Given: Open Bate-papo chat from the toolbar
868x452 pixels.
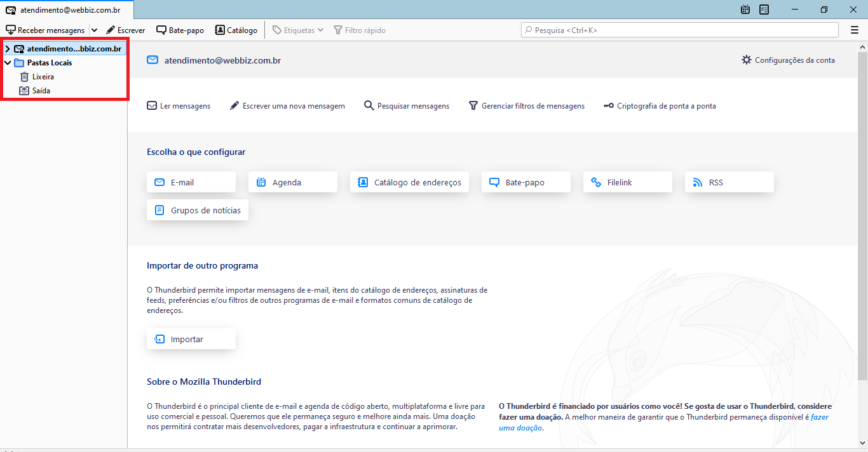Looking at the screenshot, I should [180, 30].
